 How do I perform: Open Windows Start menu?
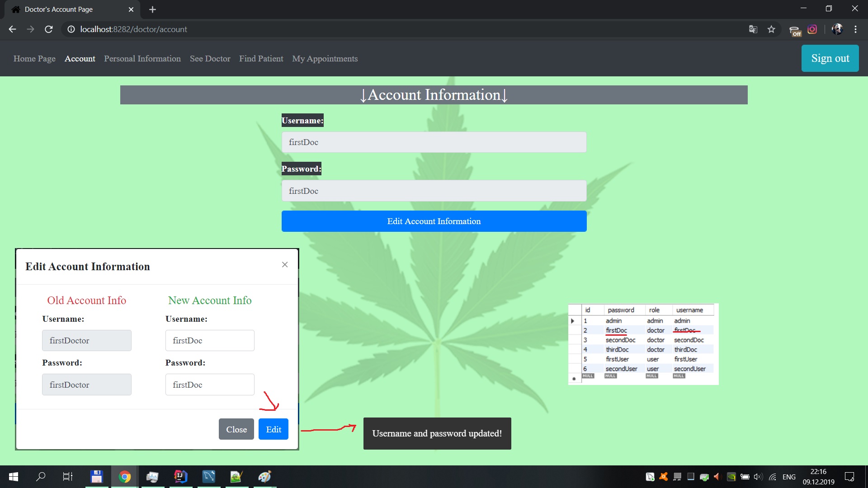(14, 476)
